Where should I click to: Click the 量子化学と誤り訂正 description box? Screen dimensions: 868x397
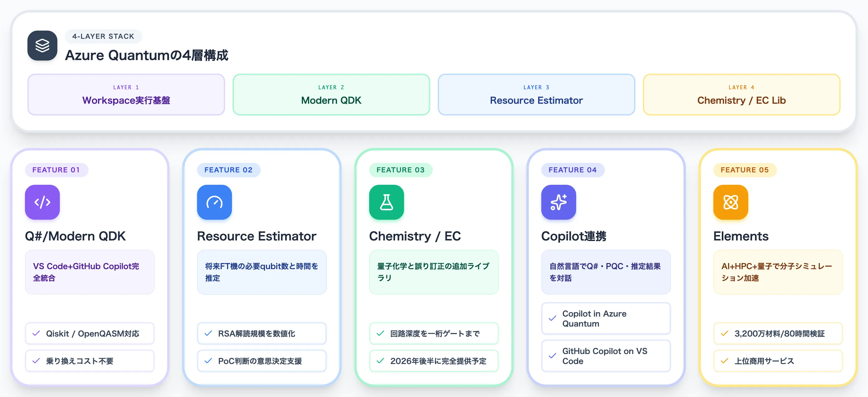click(x=434, y=272)
